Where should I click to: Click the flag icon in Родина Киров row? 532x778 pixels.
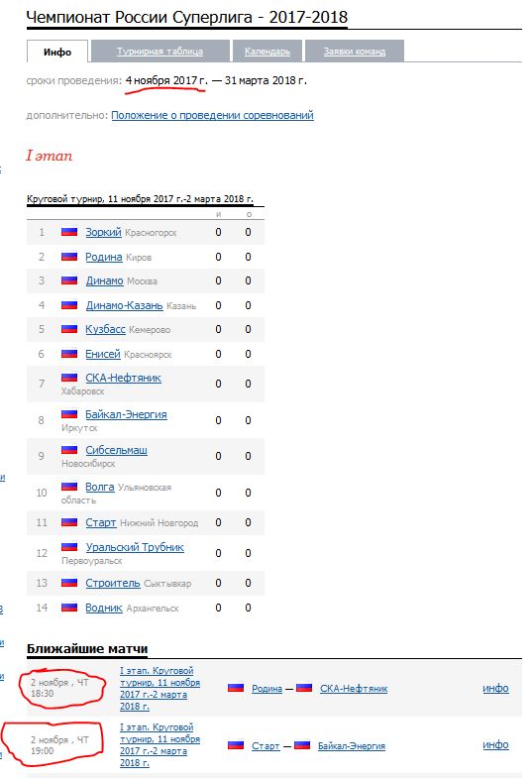click(x=69, y=257)
